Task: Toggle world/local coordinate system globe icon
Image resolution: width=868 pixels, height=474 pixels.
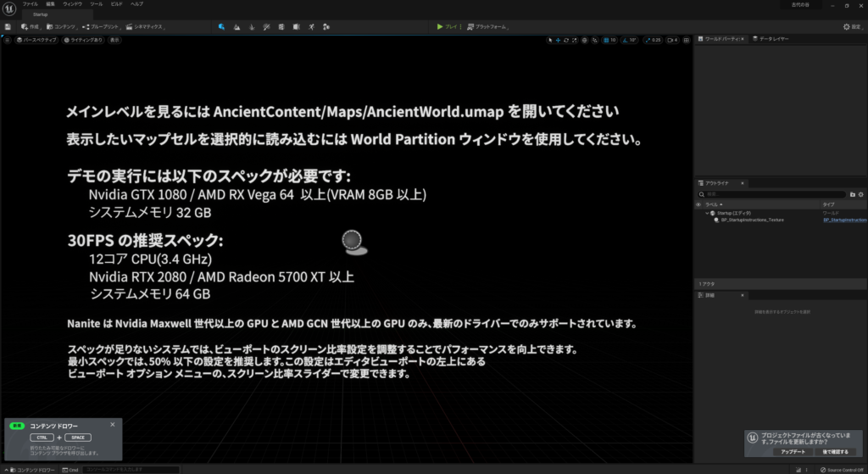Action: pos(585,40)
